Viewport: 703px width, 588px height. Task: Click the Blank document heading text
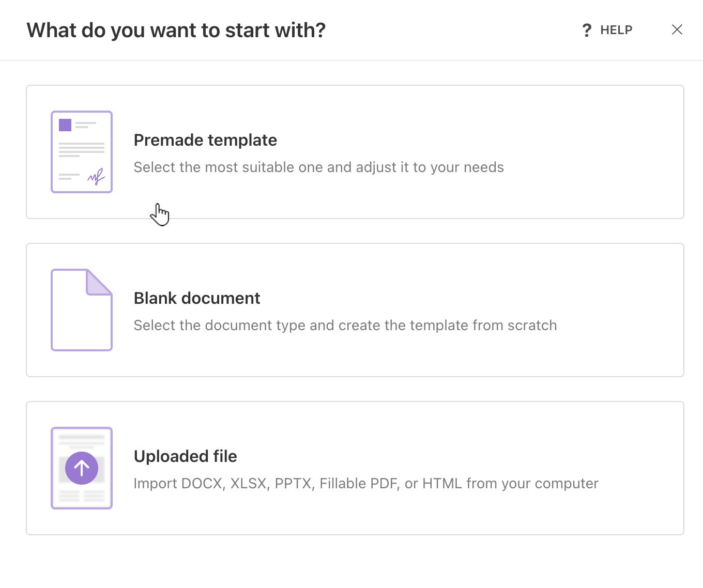197,298
